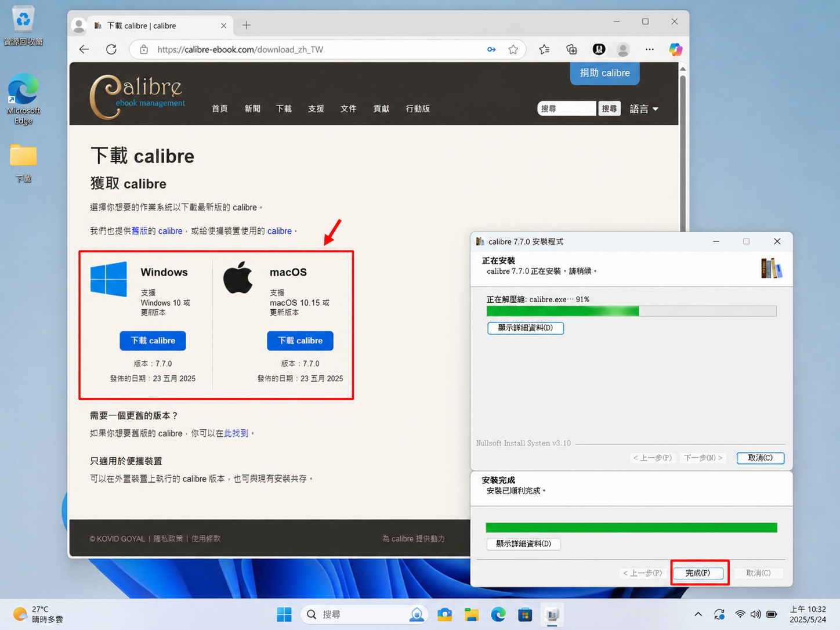Open Microsoft Store from the taskbar

pyautogui.click(x=525, y=614)
